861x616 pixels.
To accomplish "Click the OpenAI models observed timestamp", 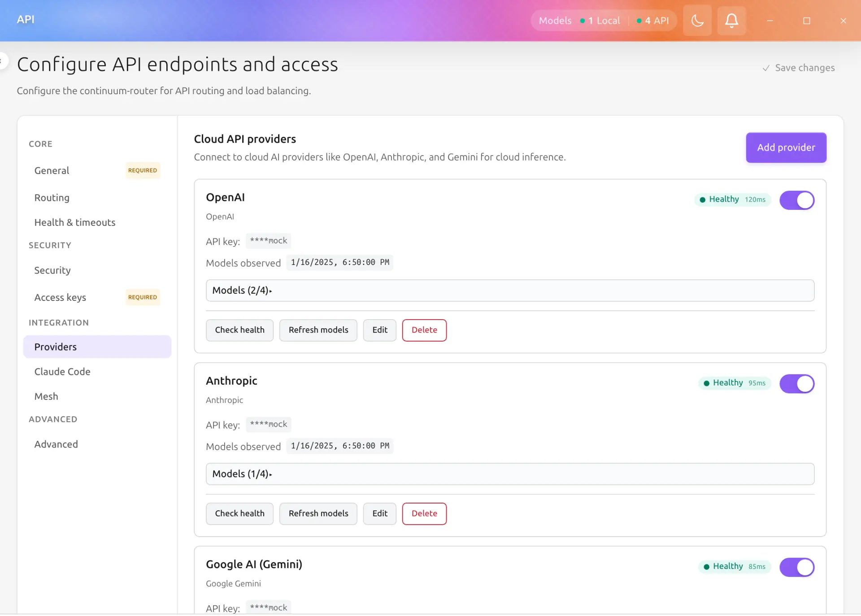I will pyautogui.click(x=340, y=262).
